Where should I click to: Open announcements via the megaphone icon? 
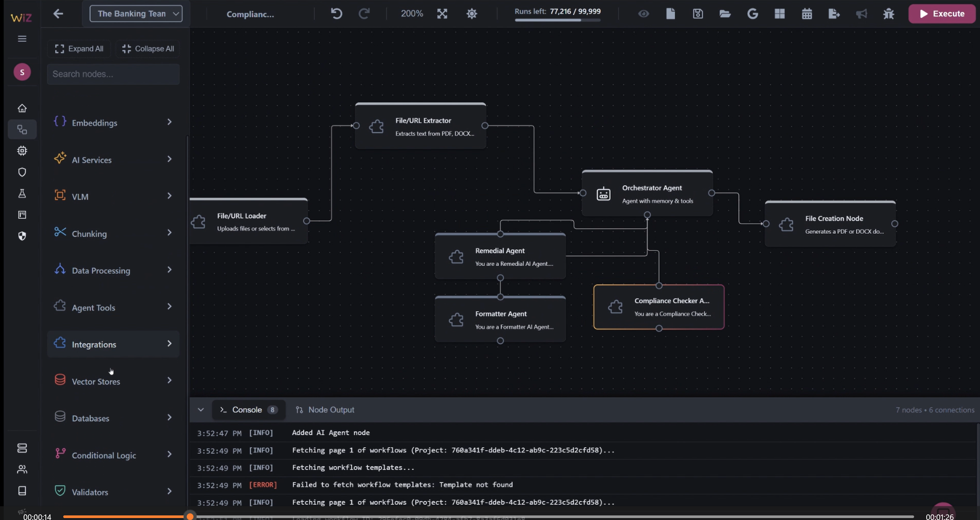861,14
